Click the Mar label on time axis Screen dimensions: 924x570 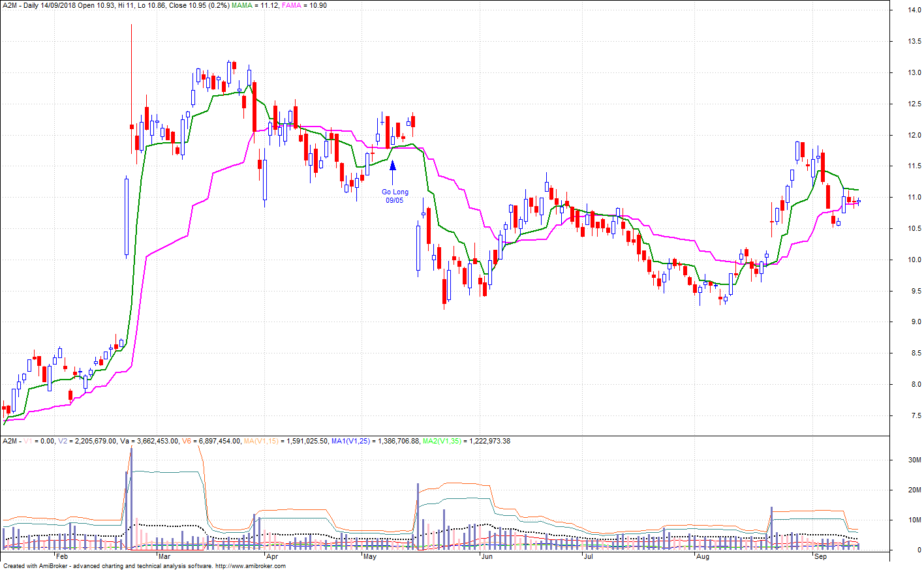tap(164, 557)
